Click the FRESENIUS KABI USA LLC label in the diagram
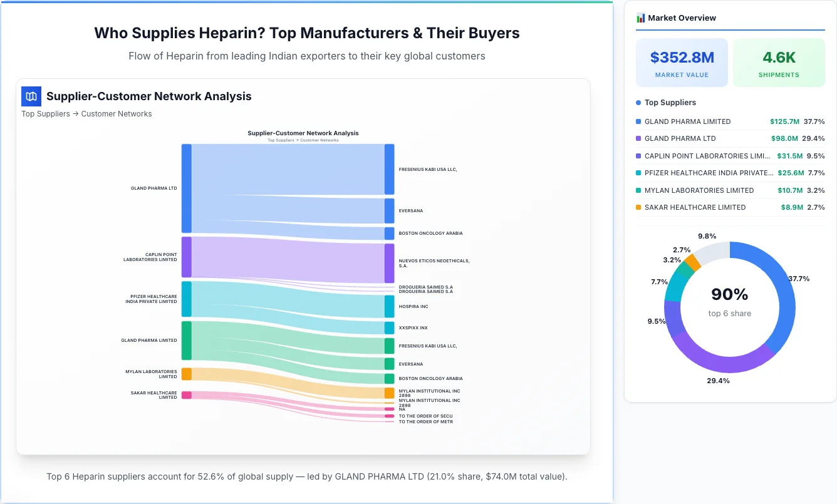Viewport: 837px width, 504px height. [429, 168]
